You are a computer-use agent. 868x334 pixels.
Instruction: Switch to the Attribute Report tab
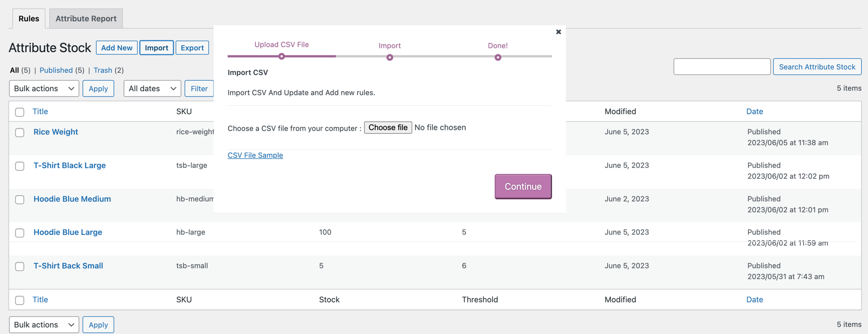85,18
